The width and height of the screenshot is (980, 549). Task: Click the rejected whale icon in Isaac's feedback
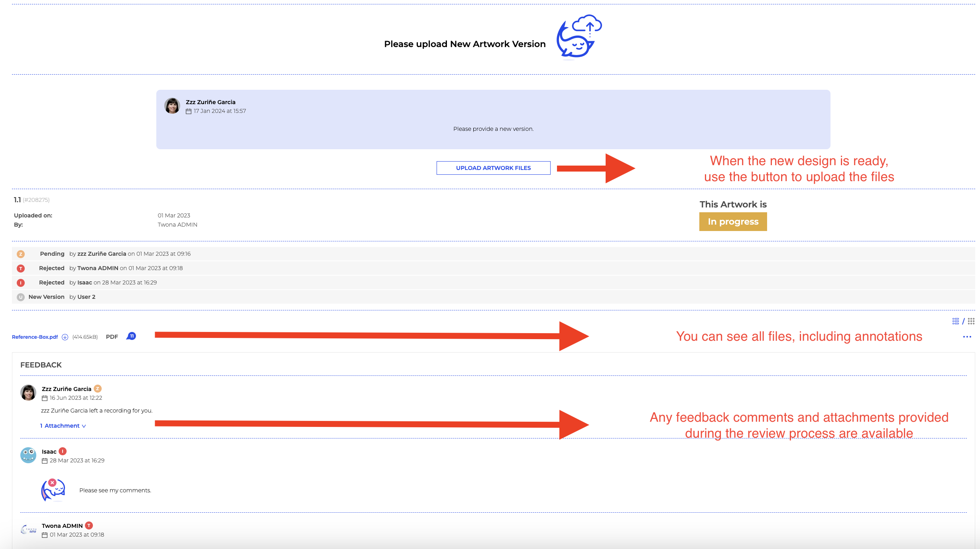coord(53,490)
